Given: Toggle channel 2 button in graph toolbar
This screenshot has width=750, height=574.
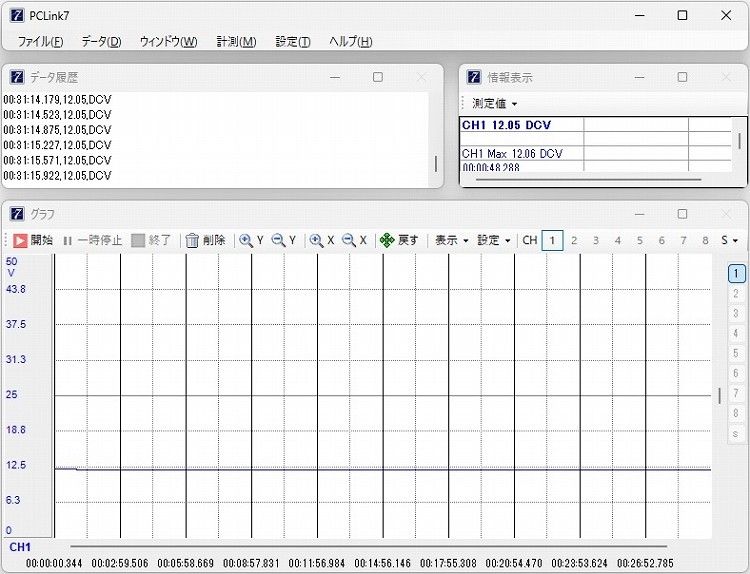Looking at the screenshot, I should [x=574, y=240].
